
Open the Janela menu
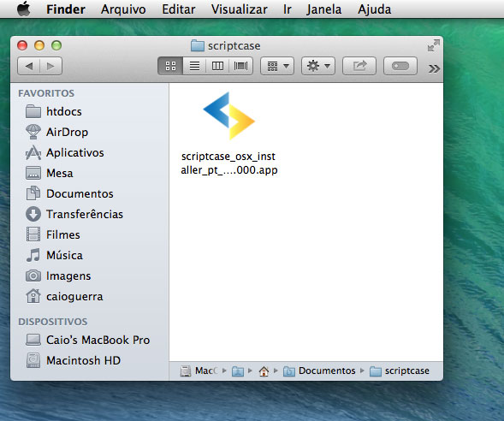click(x=324, y=9)
